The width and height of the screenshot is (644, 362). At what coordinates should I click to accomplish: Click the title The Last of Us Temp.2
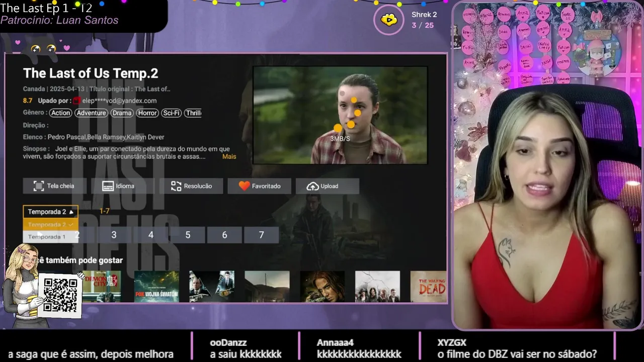tap(91, 73)
